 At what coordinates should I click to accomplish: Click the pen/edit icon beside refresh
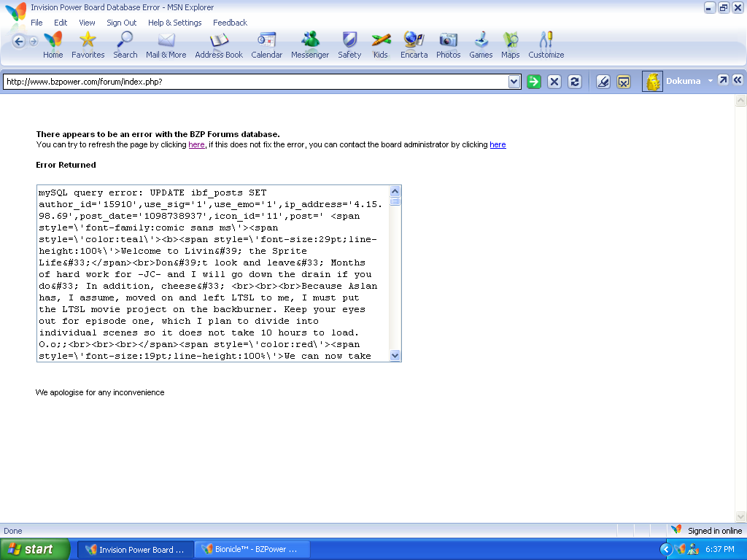click(603, 82)
